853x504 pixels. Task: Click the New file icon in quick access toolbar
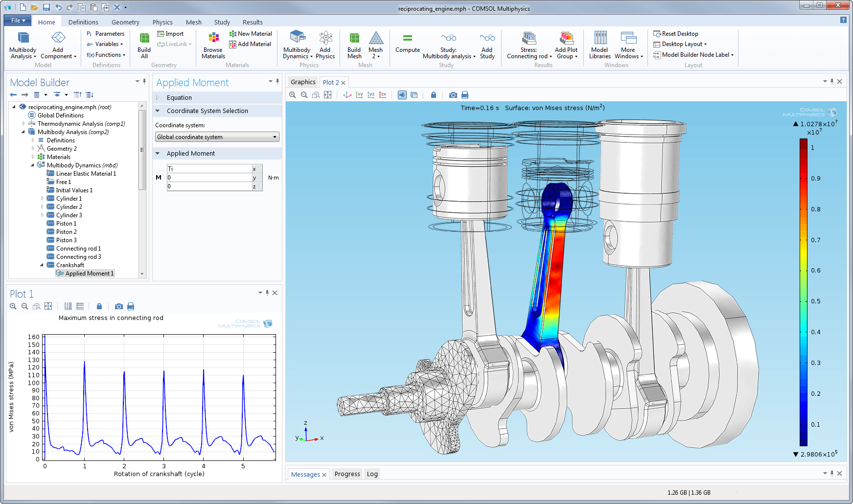coord(23,7)
